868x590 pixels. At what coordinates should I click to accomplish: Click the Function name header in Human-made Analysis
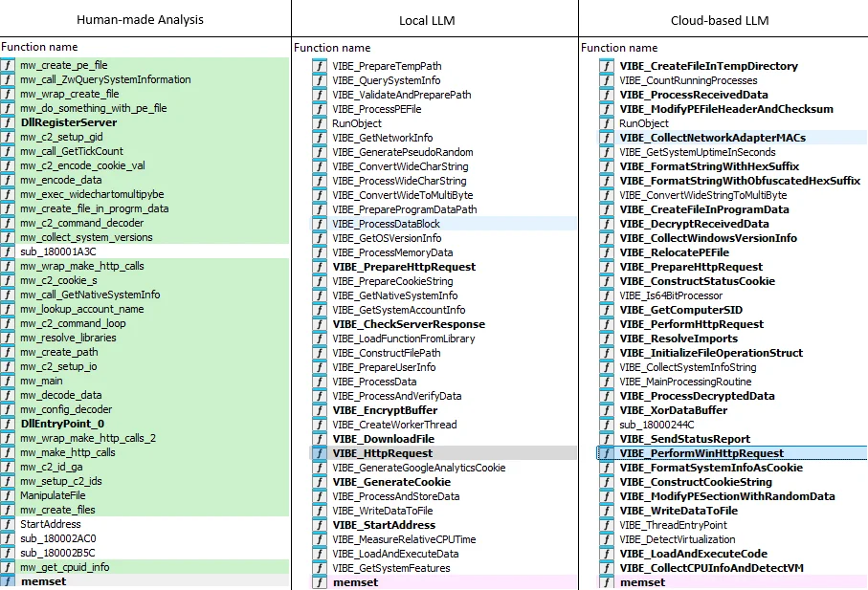tap(39, 47)
